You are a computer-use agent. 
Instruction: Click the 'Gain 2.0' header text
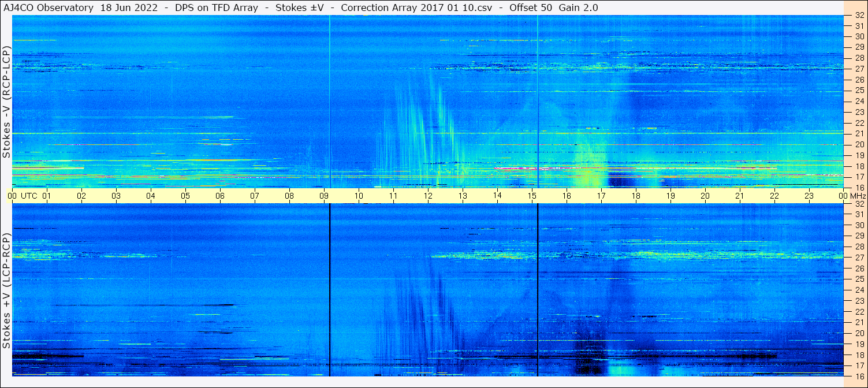point(578,8)
